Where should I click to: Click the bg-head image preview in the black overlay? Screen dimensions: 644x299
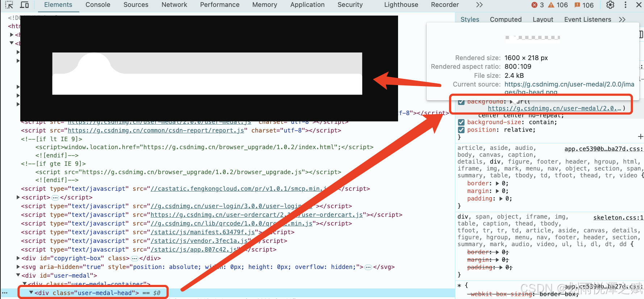207,73
